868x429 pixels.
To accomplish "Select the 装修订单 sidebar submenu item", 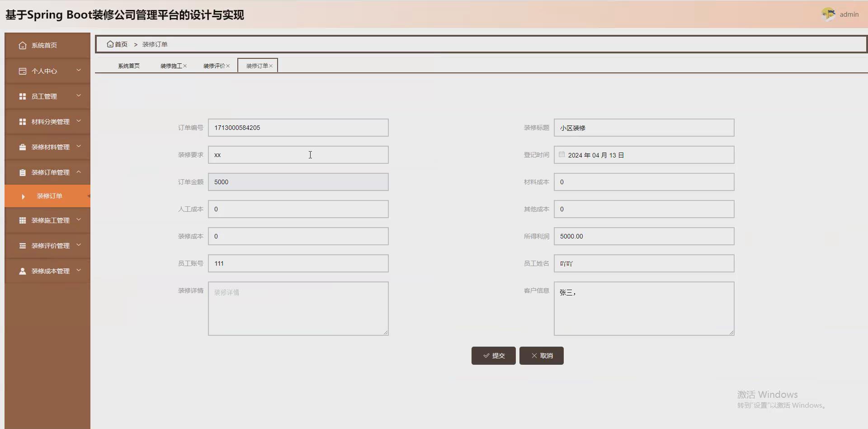I will (x=47, y=196).
